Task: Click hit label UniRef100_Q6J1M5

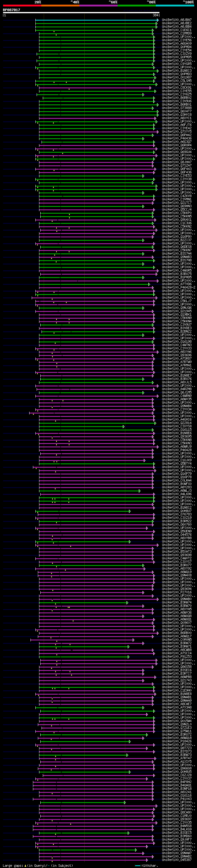Action: 177,393
